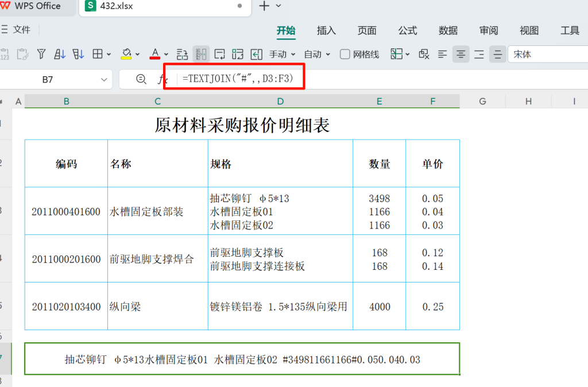Image resolution: width=588 pixels, height=387 pixels.
Task: Open the tab list chevron next to plus
Action: (278, 6)
